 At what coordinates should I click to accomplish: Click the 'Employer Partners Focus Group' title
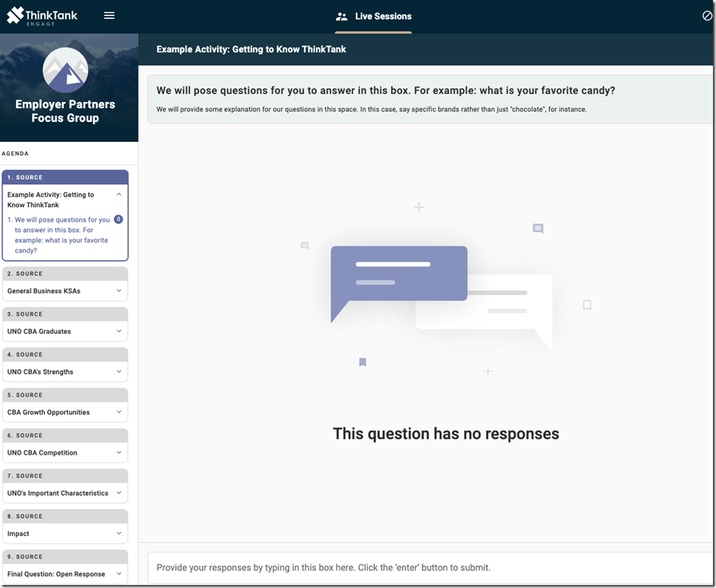pyautogui.click(x=66, y=111)
